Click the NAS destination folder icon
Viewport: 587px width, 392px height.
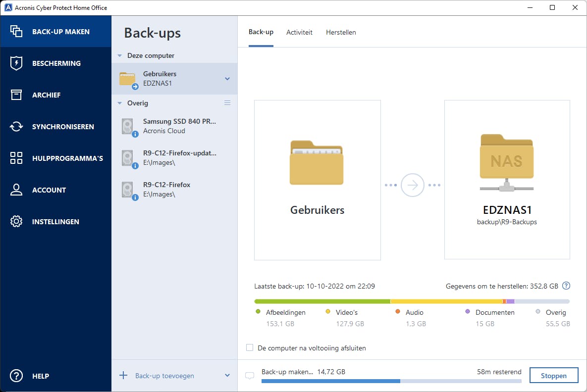pos(507,163)
